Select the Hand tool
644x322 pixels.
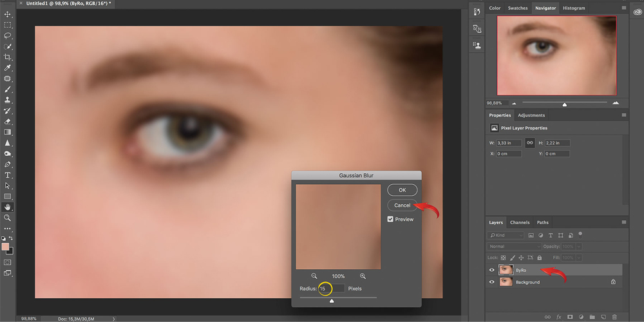7,207
